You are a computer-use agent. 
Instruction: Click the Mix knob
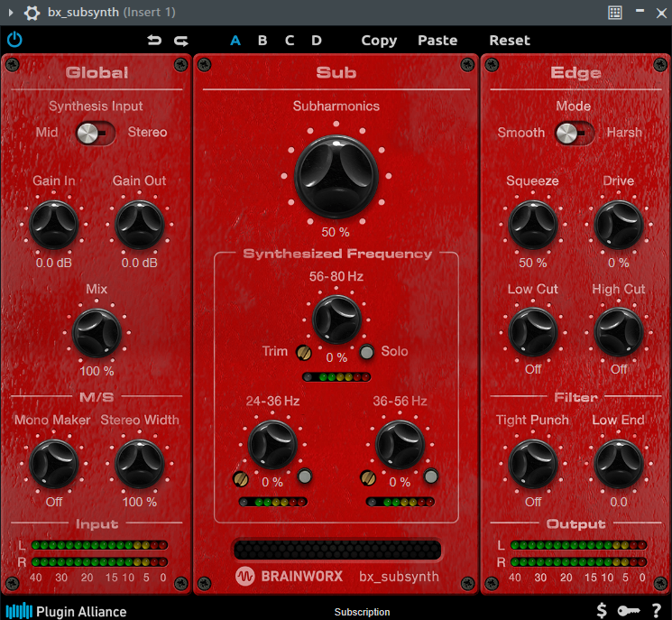[97, 333]
